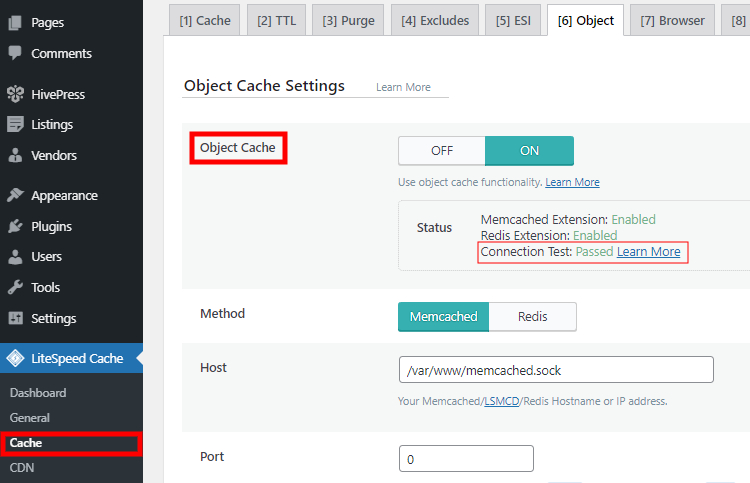Screen dimensions: 750x483
Task: Click the Port label
Action: 211,456
